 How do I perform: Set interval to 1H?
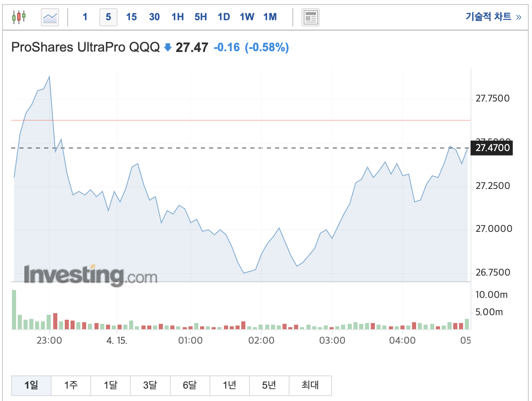pyautogui.click(x=178, y=17)
